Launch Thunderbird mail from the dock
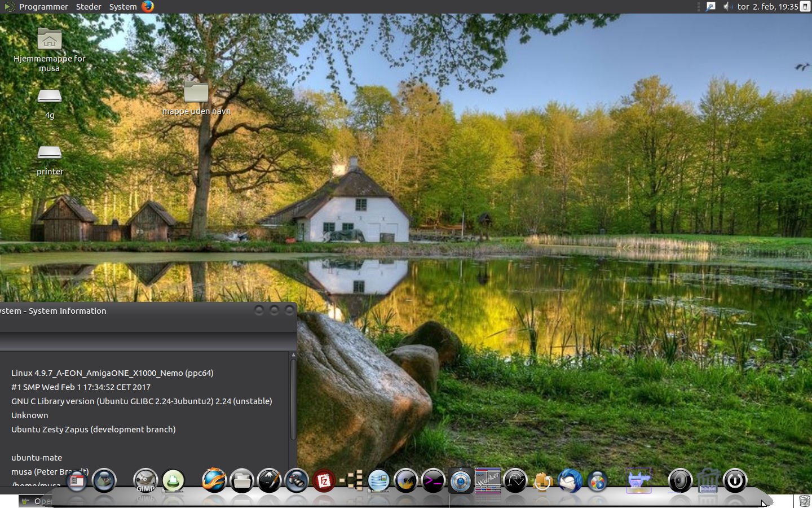The width and height of the screenshot is (812, 508). click(x=570, y=481)
